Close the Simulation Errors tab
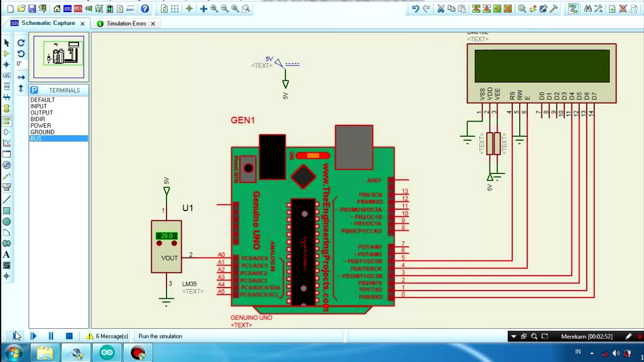Image resolution: width=644 pixels, height=362 pixels. click(x=152, y=24)
